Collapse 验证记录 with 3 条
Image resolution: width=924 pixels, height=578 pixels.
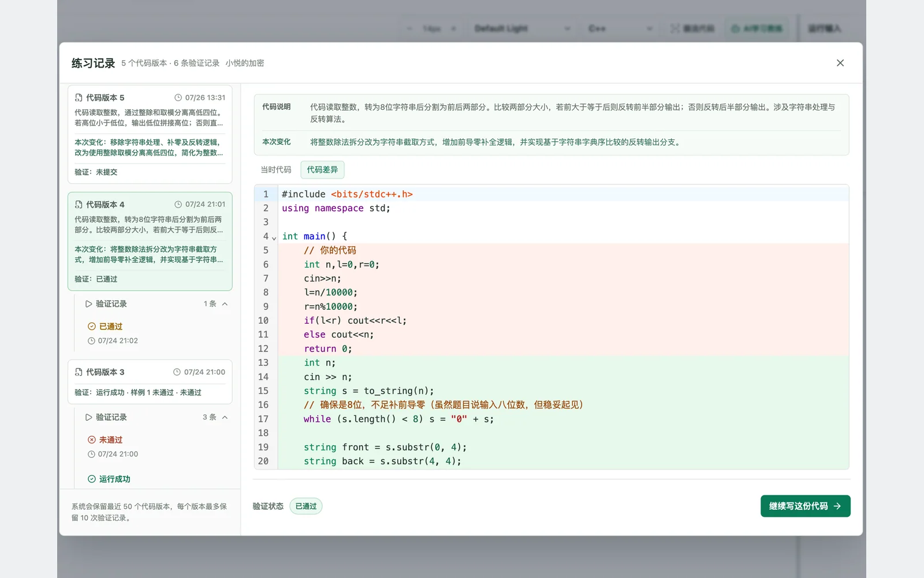(x=157, y=417)
